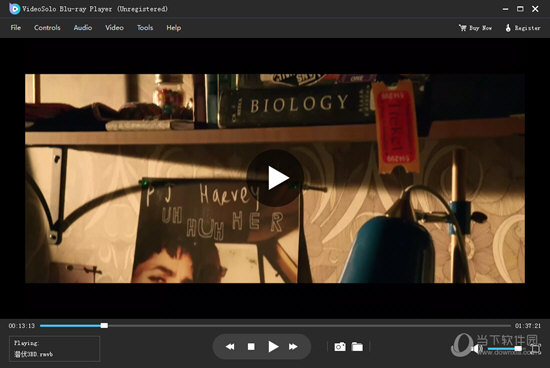550x368 pixels.
Task: Skip ahead with the fast forward button
Action: (x=293, y=347)
